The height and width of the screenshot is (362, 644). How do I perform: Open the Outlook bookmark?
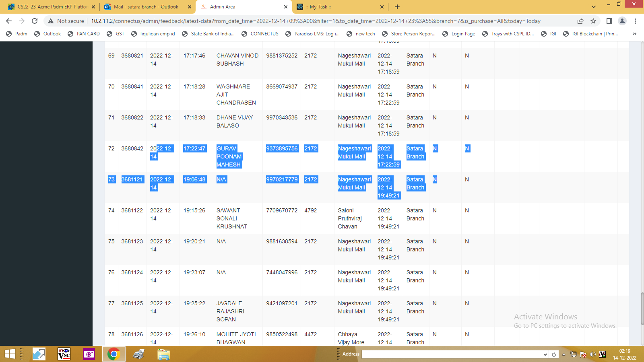click(x=47, y=34)
